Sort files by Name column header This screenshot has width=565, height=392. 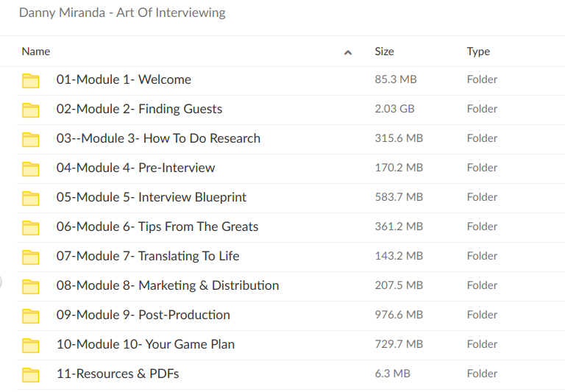pyautogui.click(x=36, y=51)
